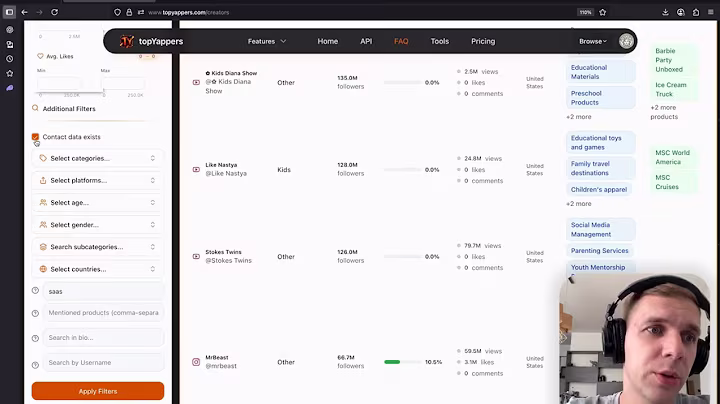720x404 pixels.
Task: Click the padlock site security icon
Action: pos(129,12)
